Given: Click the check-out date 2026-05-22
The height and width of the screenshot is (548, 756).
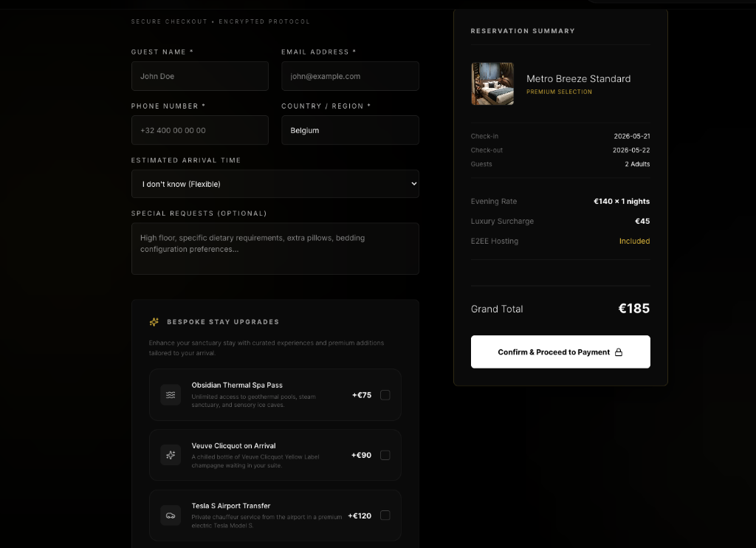Looking at the screenshot, I should [x=631, y=151].
